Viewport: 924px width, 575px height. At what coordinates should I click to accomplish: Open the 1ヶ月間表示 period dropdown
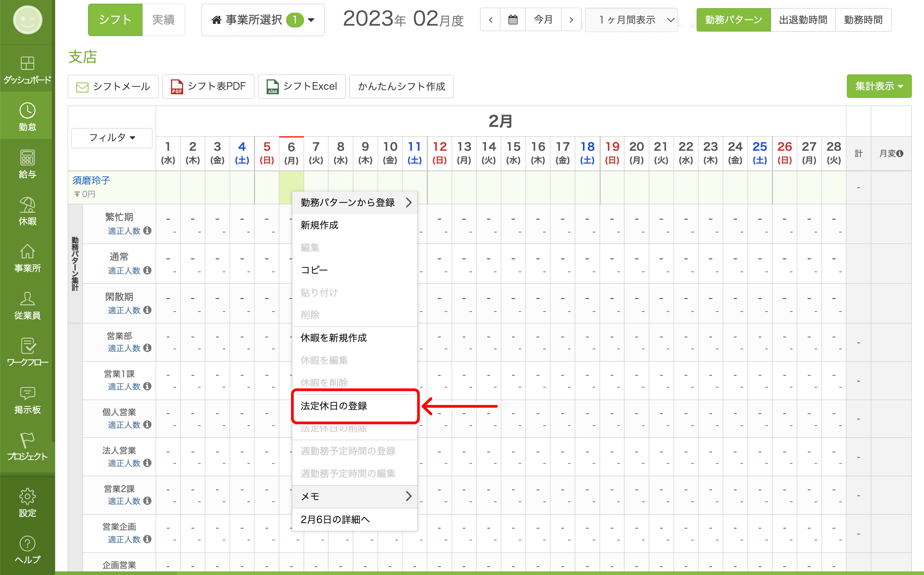[631, 20]
